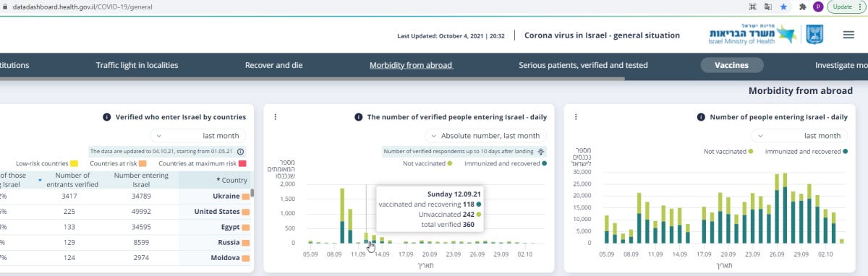Click the QR code icon in address bar
This screenshot has width=868, height=276.
point(752,7)
